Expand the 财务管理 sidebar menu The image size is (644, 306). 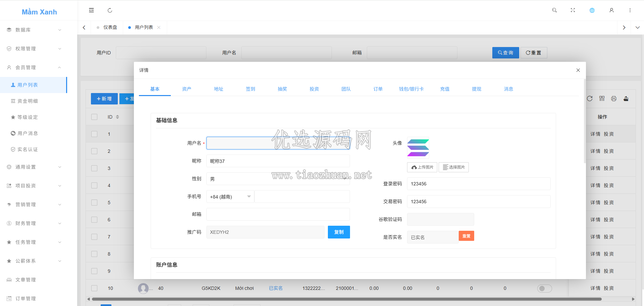pos(34,223)
